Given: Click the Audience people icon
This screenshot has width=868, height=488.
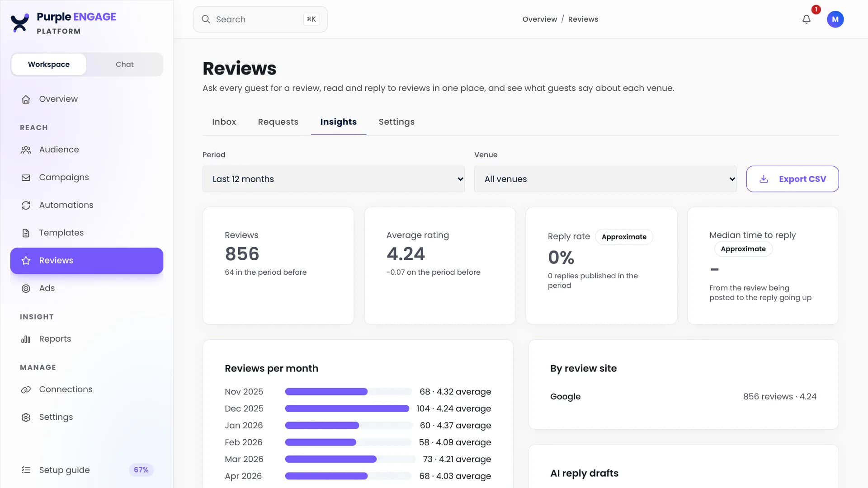Looking at the screenshot, I should (26, 150).
